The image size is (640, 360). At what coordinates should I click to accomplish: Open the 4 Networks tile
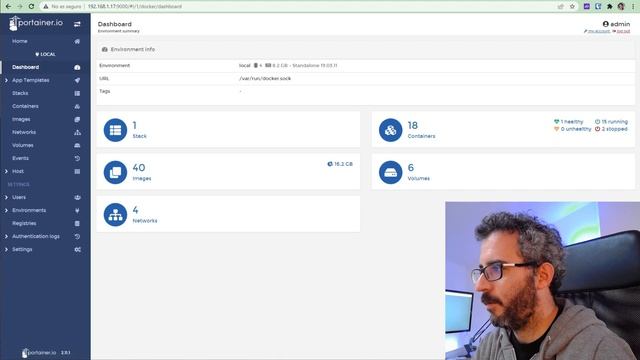228,215
